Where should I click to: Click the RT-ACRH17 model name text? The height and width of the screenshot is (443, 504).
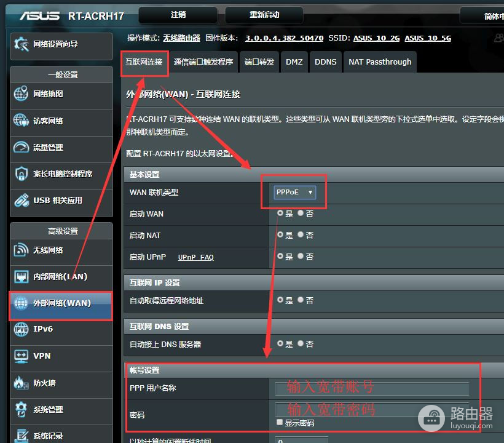pos(96,16)
